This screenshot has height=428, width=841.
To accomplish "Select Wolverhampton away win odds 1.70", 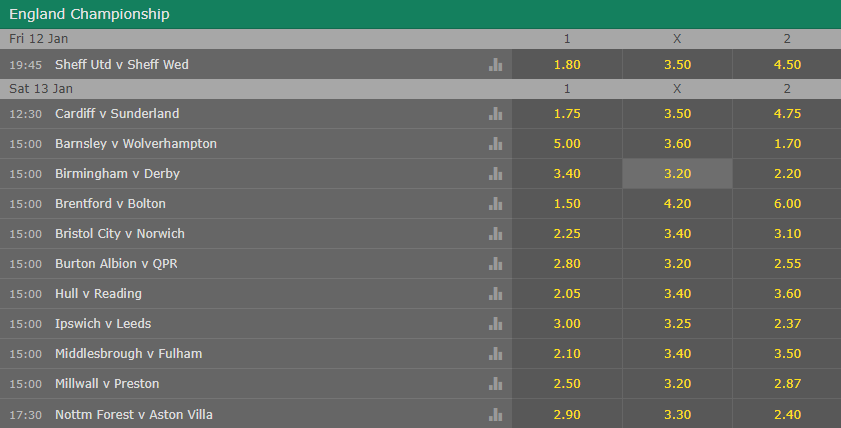I will coord(787,144).
